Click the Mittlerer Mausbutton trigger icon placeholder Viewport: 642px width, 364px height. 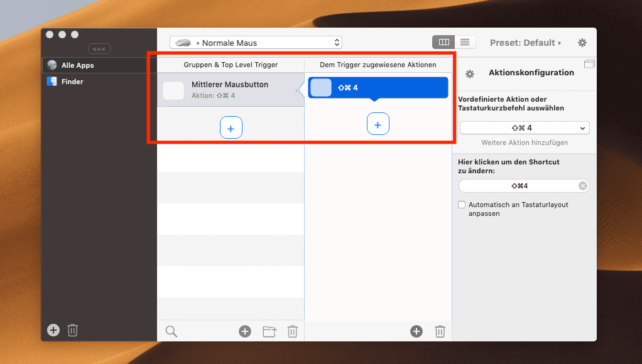173,90
